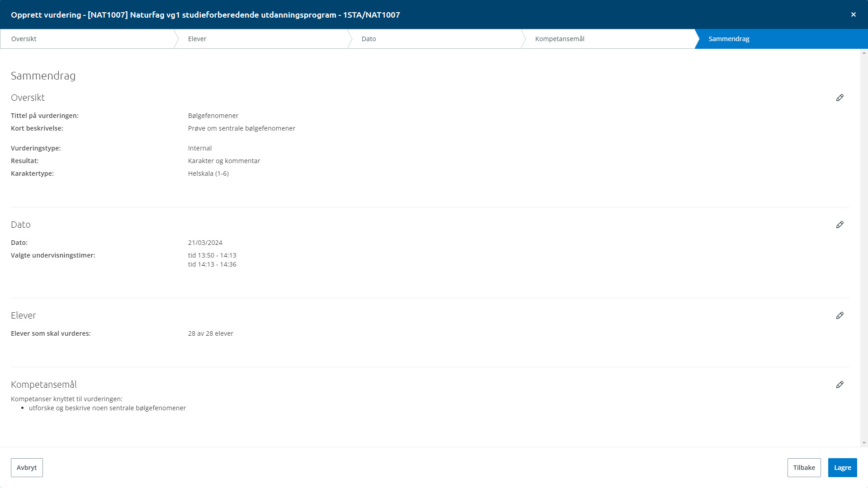868x488 pixels.
Task: Click the scrollbar down arrow
Action: [864, 443]
